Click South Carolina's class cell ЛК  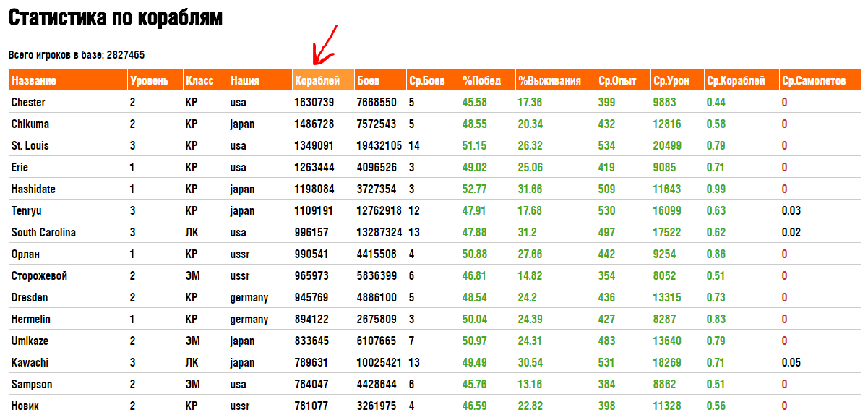point(192,233)
